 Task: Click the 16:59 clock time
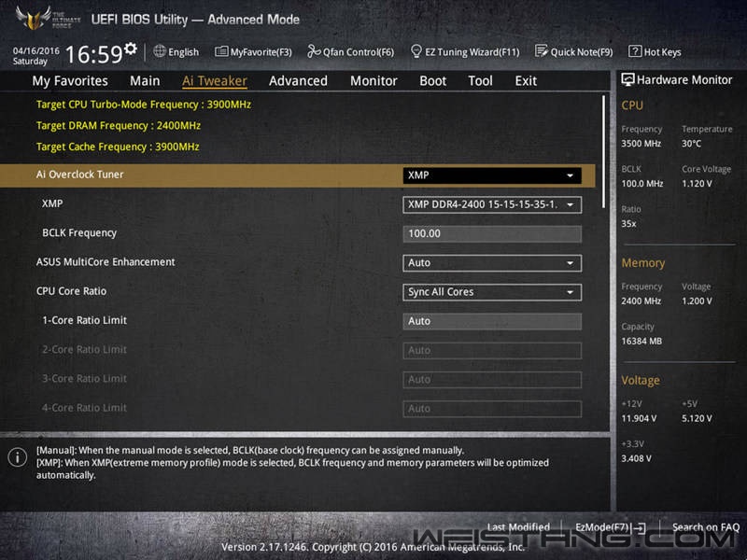(x=94, y=54)
